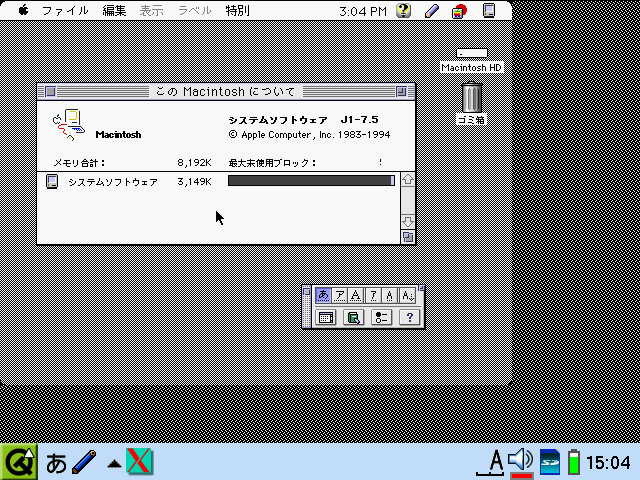Click the 15:04 taskbar clock

click(608, 463)
